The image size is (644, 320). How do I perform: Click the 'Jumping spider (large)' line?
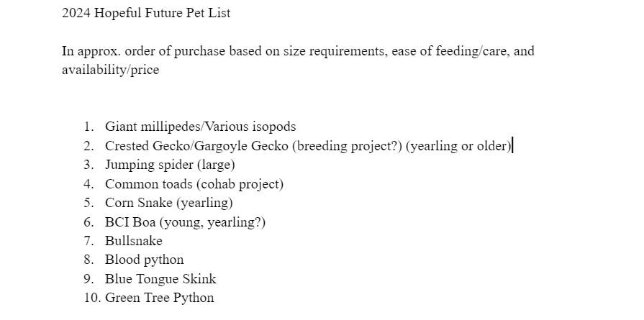170,165
